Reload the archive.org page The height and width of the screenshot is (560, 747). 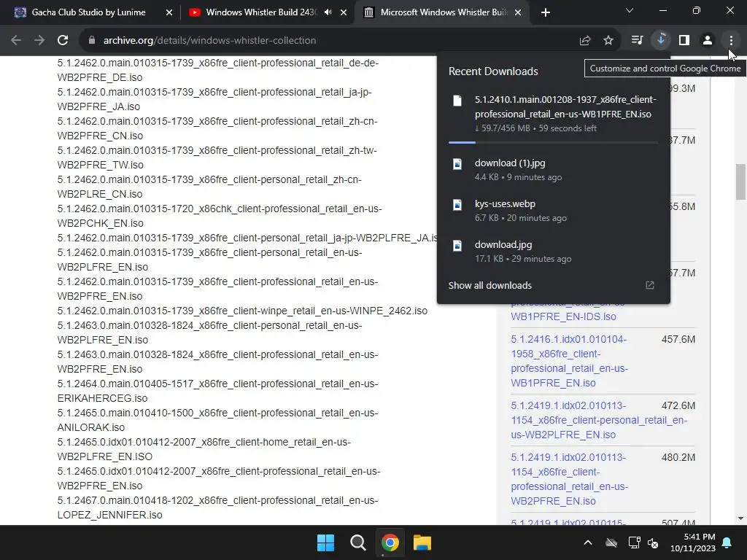pos(63,41)
